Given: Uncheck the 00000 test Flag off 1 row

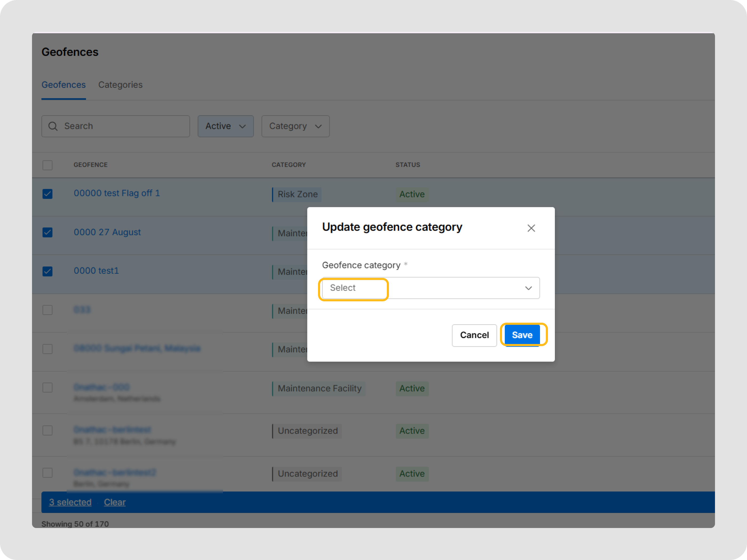Looking at the screenshot, I should point(47,194).
